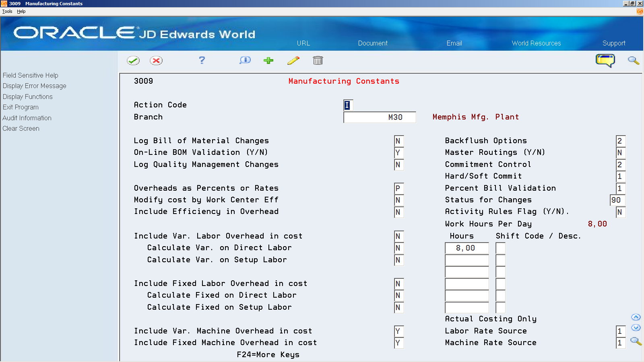Click Overheads as Percents or Rates field
644x362 pixels.
[x=399, y=188]
